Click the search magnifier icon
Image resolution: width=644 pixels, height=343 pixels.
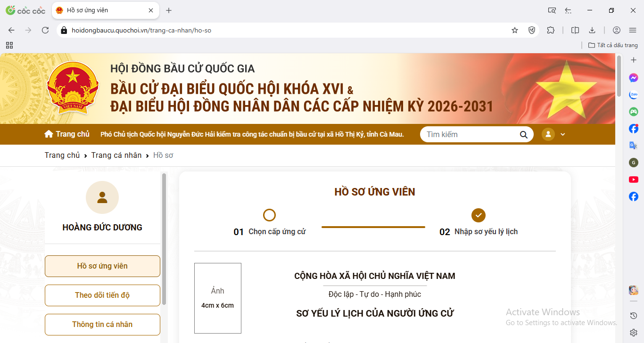coord(523,134)
